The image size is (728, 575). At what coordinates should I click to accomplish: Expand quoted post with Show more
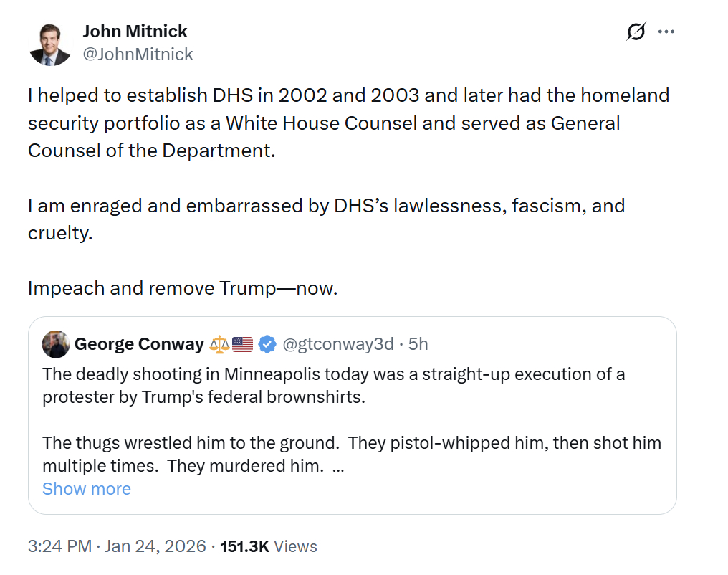(87, 489)
